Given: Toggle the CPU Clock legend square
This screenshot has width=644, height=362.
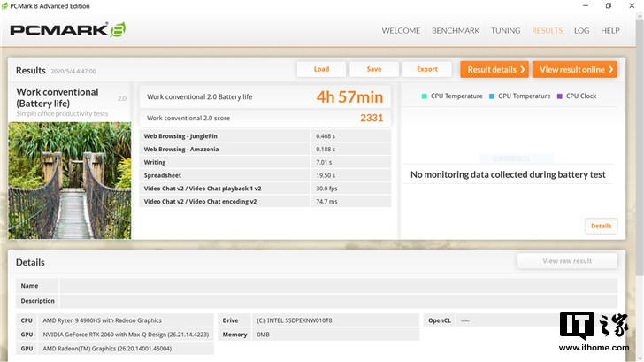Looking at the screenshot, I should pos(559,96).
